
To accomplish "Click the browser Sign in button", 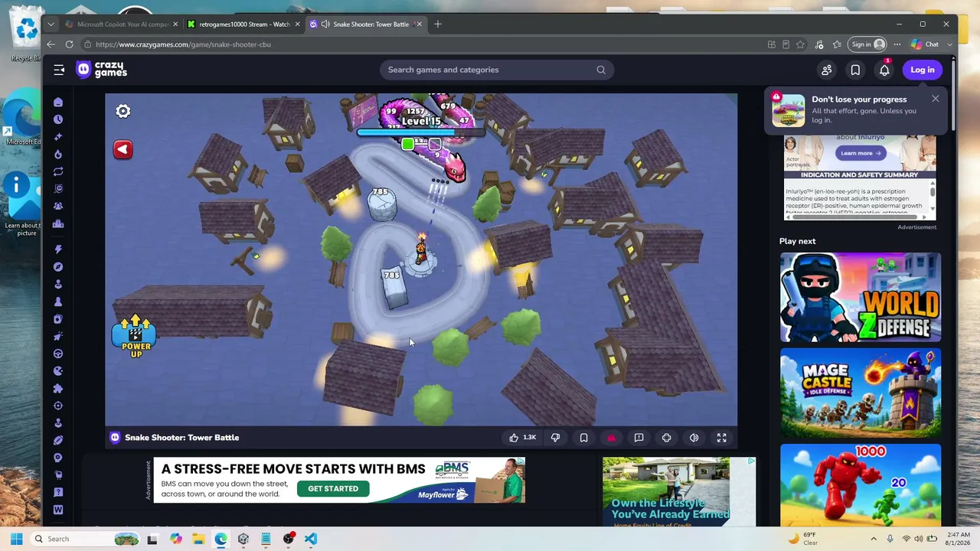I will 867,44.
